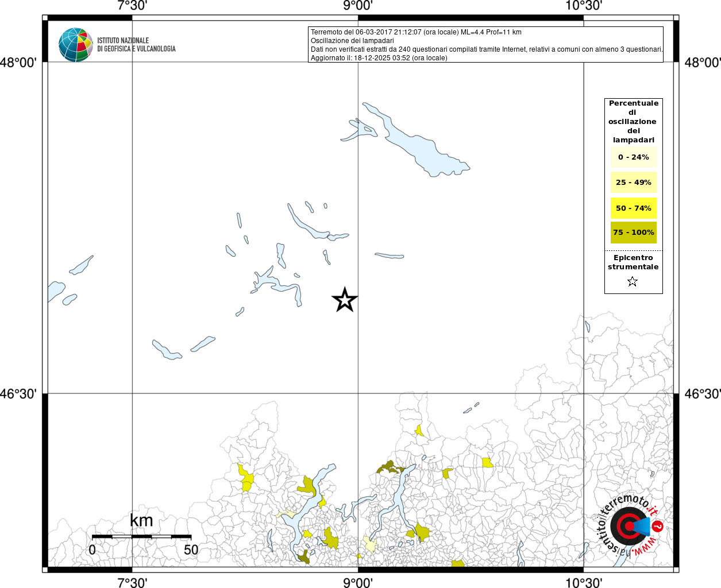The width and height of the screenshot is (721, 588).
Task: Select the 75 - 100% legend swatch
Action: pos(634,233)
